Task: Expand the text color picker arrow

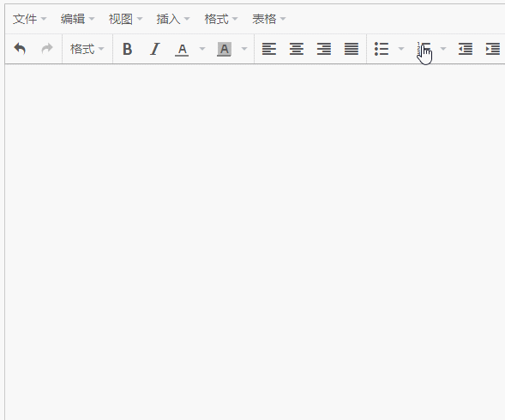Action: (202, 49)
